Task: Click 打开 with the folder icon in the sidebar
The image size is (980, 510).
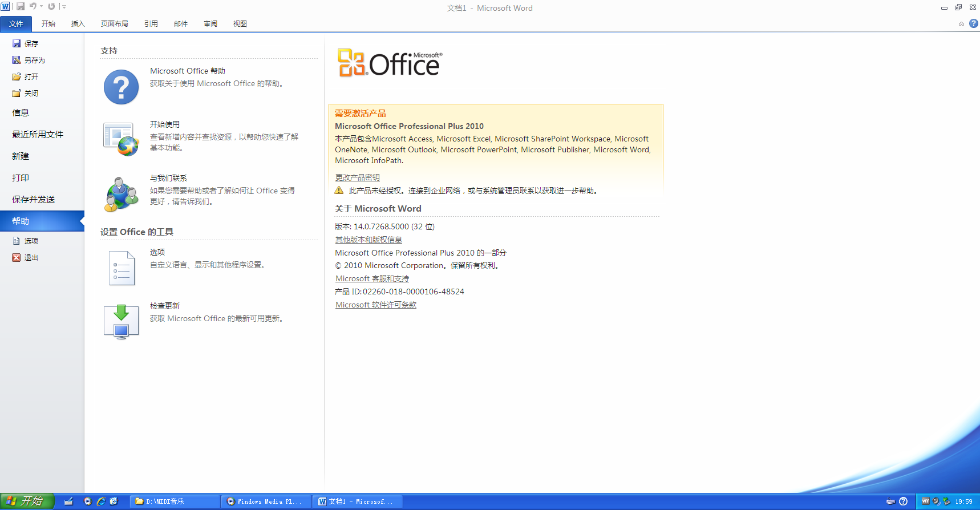Action: pos(31,76)
